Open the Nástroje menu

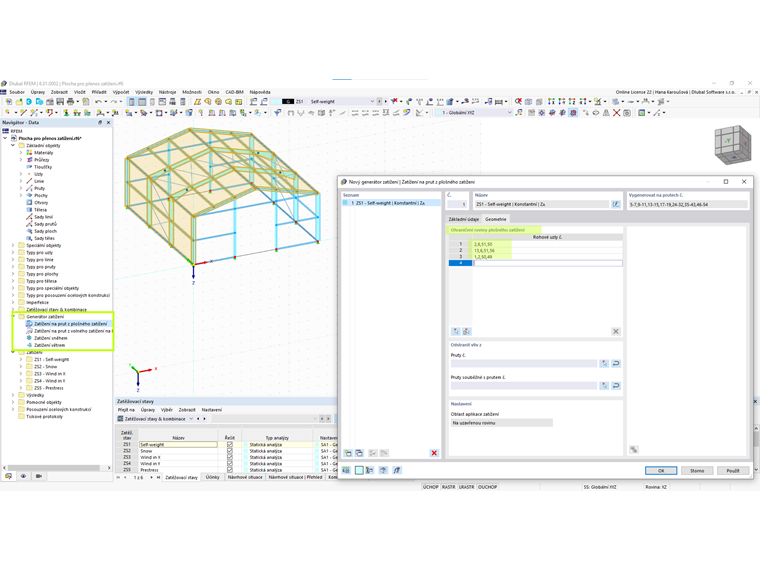168,92
